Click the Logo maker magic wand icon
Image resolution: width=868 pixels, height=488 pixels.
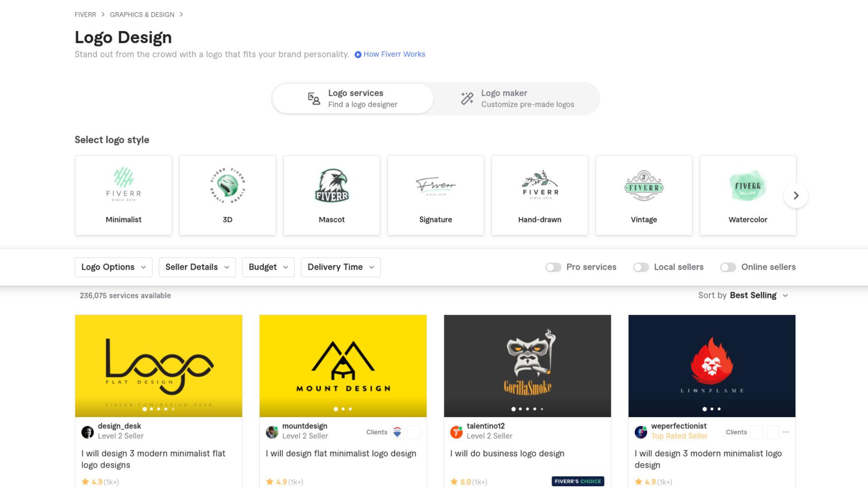coord(467,98)
